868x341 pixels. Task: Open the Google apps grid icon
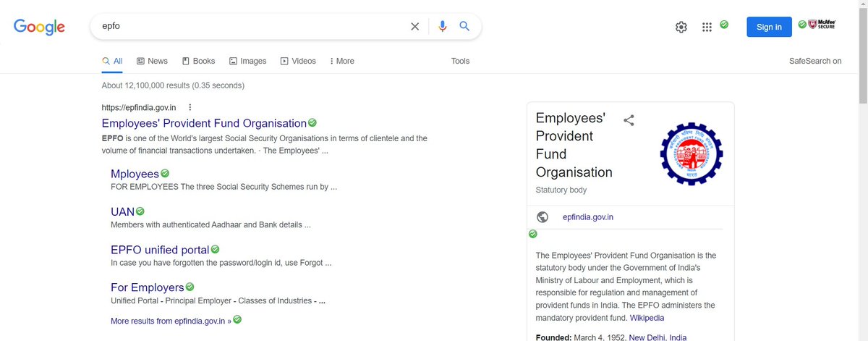point(707,28)
